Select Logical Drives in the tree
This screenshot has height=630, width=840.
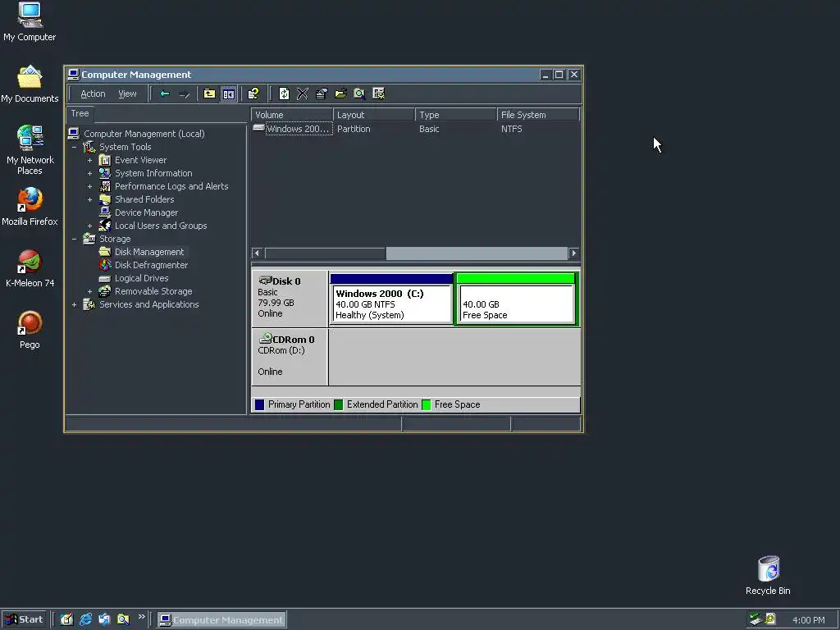point(141,278)
